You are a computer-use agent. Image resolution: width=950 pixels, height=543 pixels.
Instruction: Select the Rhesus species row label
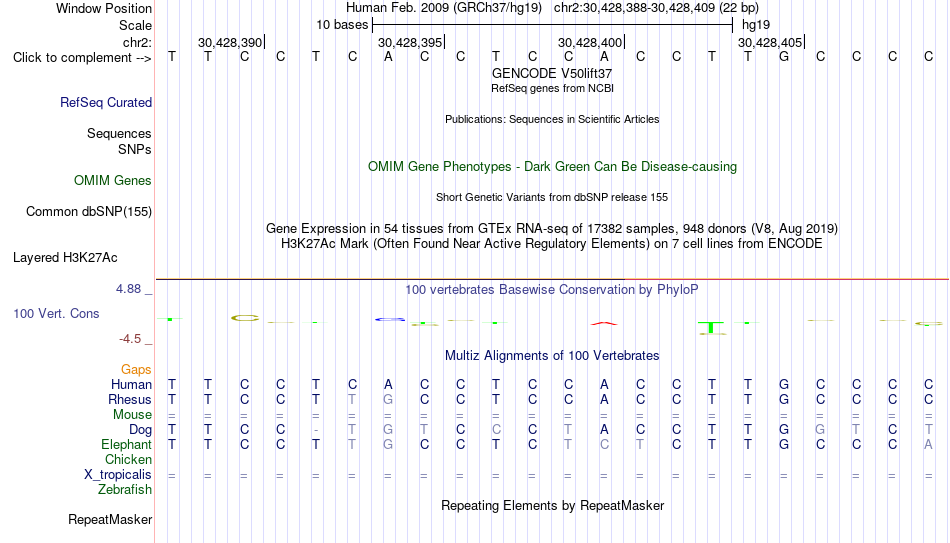(x=130, y=400)
